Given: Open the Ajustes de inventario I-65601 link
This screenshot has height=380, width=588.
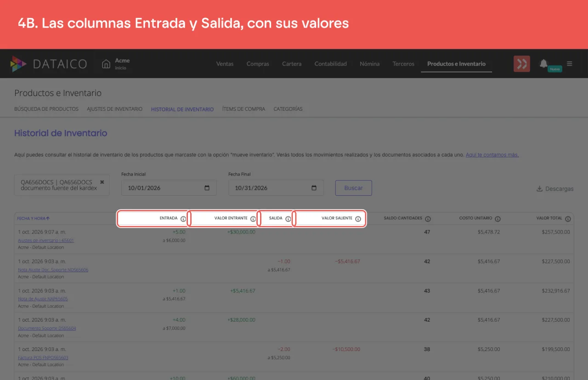Looking at the screenshot, I should (46, 240).
